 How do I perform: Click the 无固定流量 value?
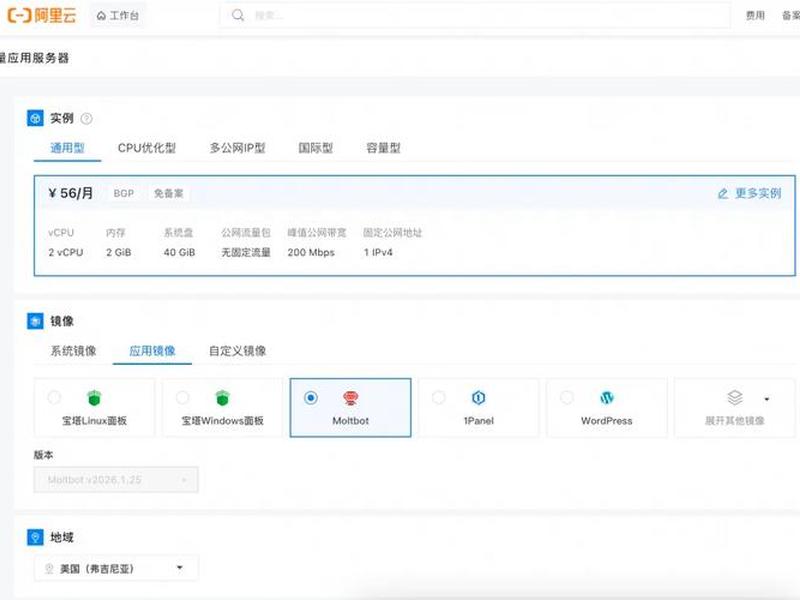coord(246,252)
